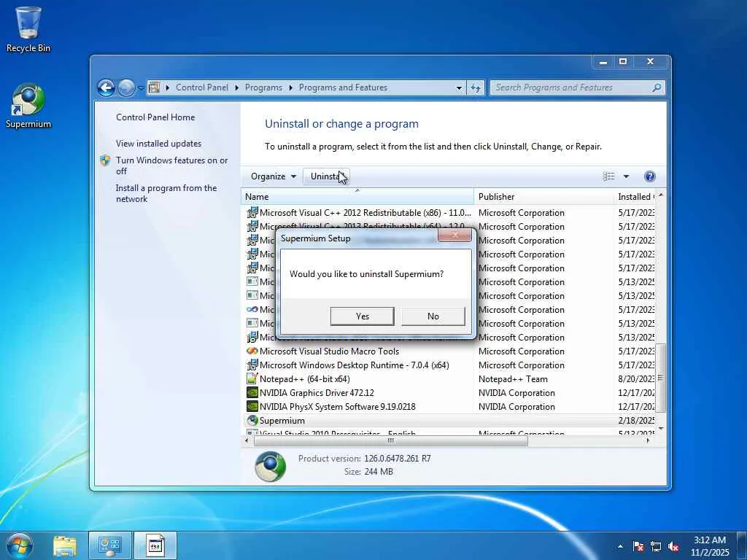Click Programs in address breadcrumb
The image size is (747, 560).
pyautogui.click(x=263, y=87)
